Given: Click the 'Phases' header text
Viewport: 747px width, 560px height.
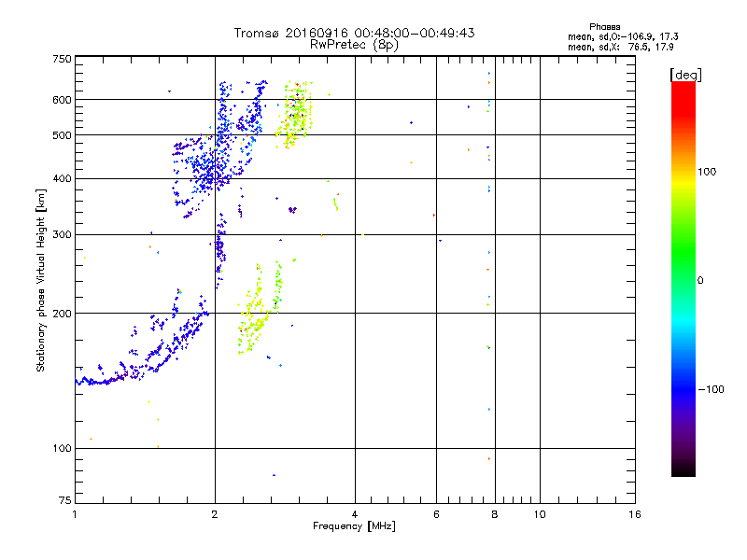Looking at the screenshot, I should [x=604, y=27].
